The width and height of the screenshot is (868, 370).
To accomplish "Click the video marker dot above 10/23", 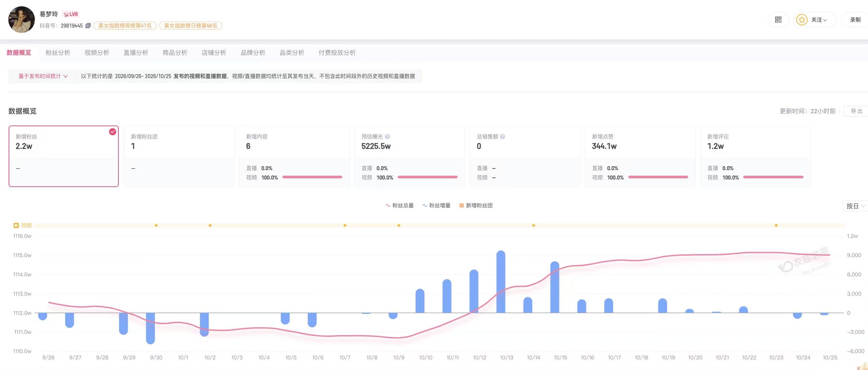I will [776, 225].
